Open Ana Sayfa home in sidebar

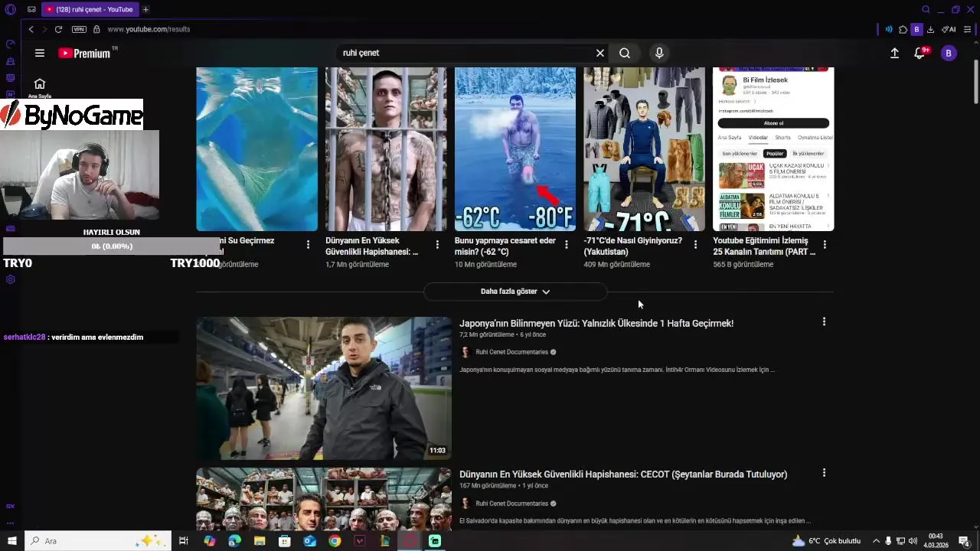[40, 87]
